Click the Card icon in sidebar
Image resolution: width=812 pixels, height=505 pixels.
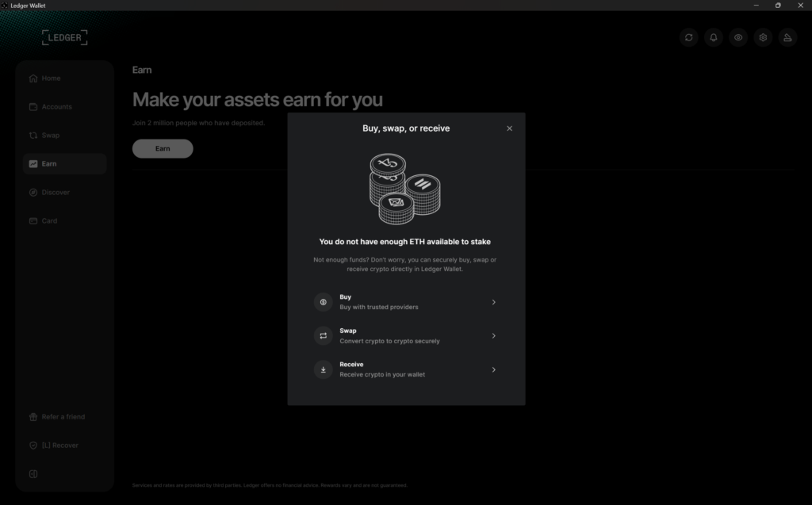point(33,220)
